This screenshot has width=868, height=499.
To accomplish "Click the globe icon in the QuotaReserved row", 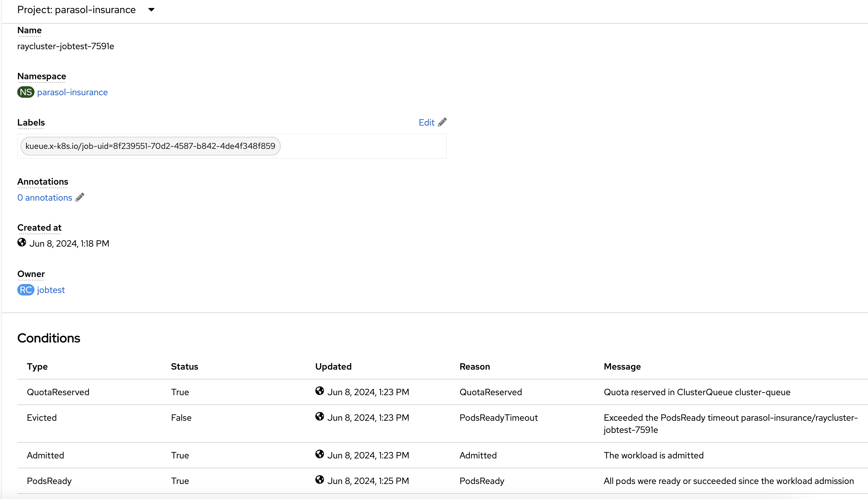I will pyautogui.click(x=320, y=391).
